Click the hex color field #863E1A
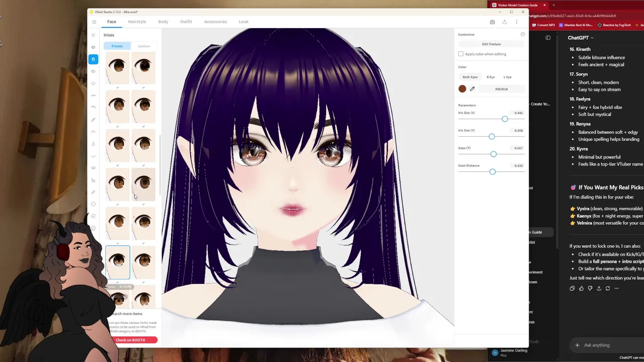The image size is (644, 362). [x=501, y=89]
